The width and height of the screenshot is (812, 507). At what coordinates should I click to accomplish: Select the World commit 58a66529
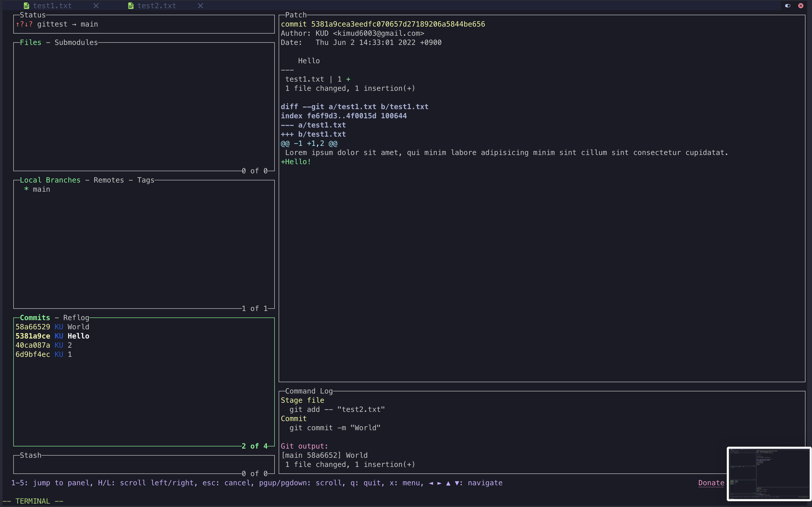52,327
